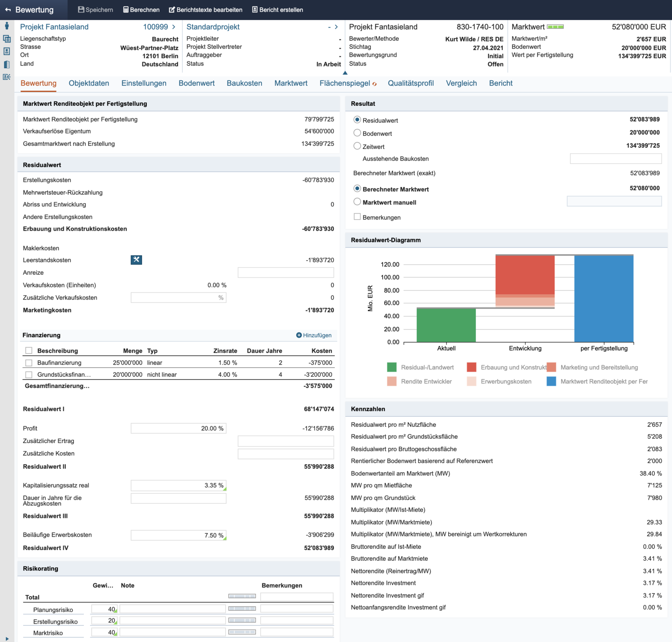Save using the Speichern toolbar button

pos(95,9)
